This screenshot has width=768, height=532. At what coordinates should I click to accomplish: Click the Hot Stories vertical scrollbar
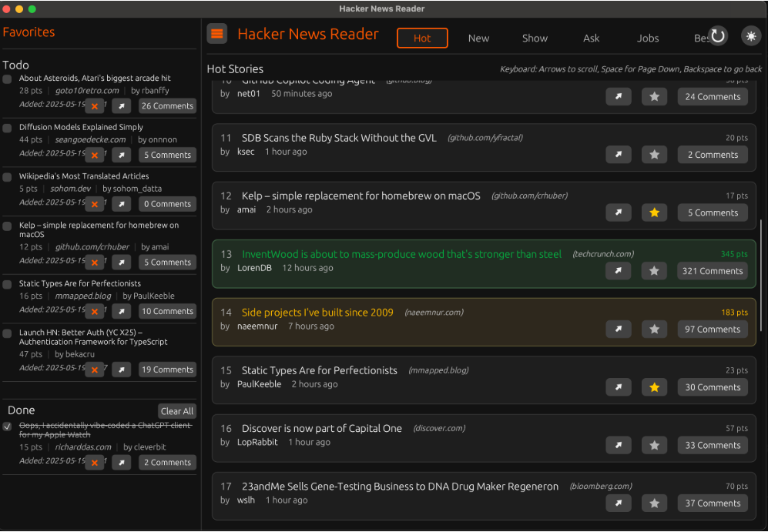coord(760,276)
